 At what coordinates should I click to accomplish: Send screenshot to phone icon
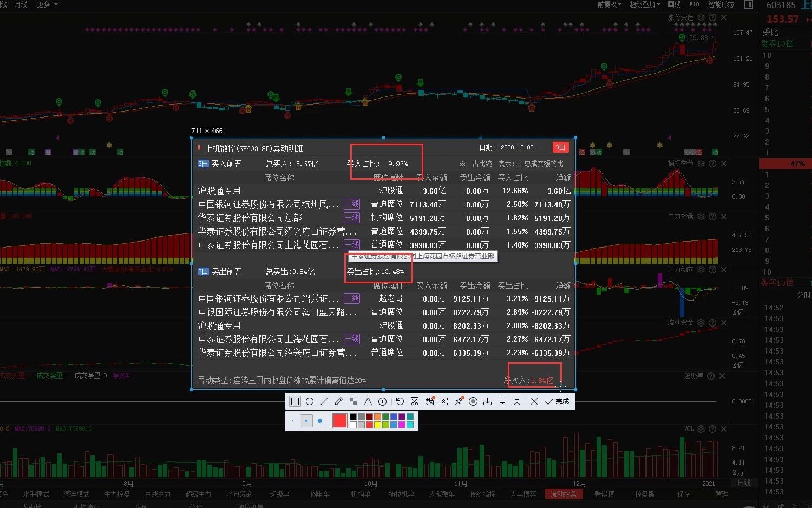coord(502,401)
